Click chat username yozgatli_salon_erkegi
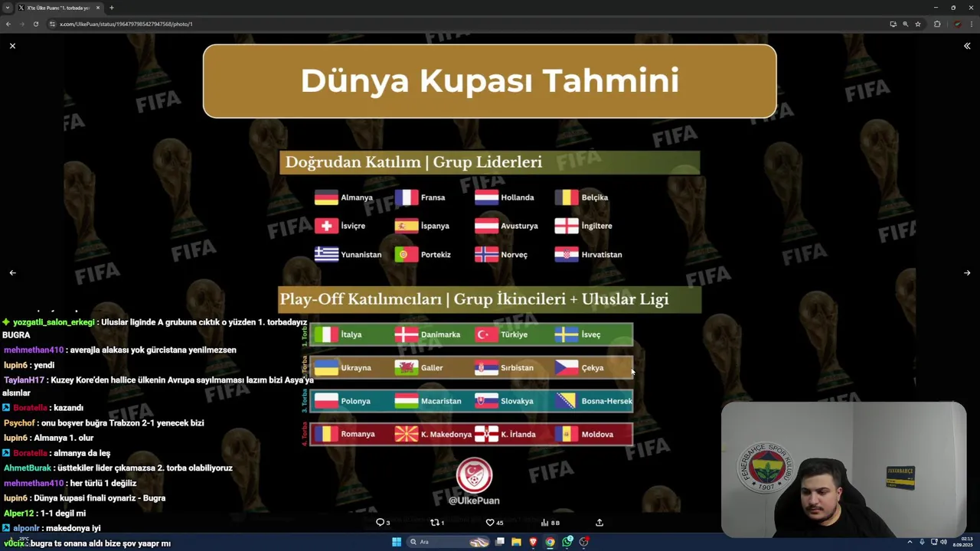This screenshot has width=980, height=551. (x=54, y=322)
